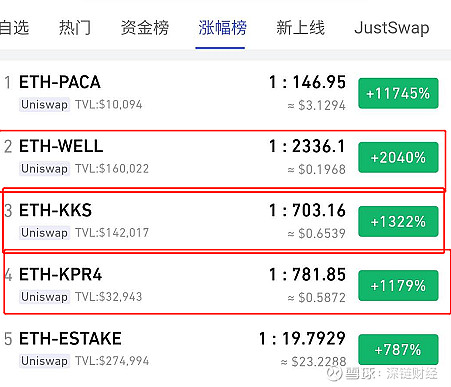Open the 新上线 tab
Image resolution: width=451 pixels, height=387 pixels.
[300, 27]
